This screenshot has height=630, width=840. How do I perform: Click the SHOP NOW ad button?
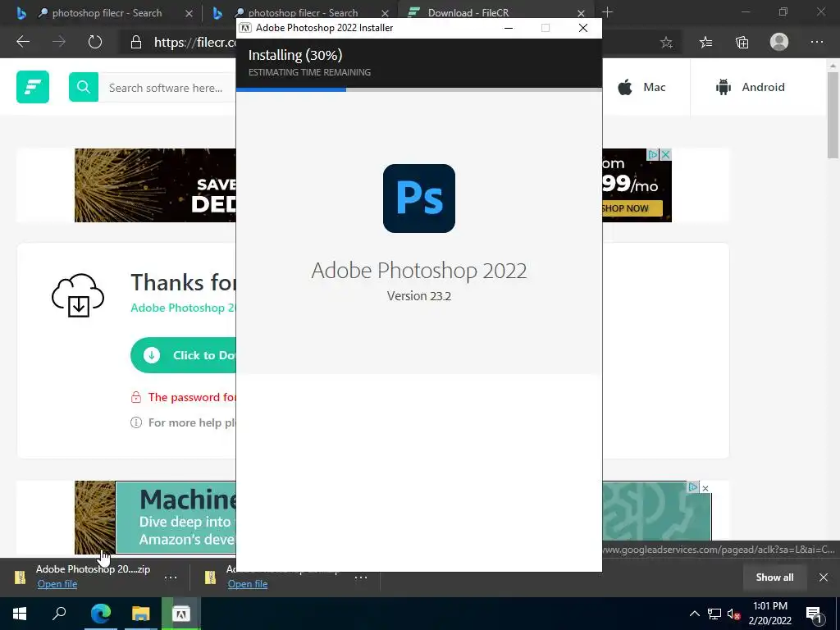click(632, 208)
